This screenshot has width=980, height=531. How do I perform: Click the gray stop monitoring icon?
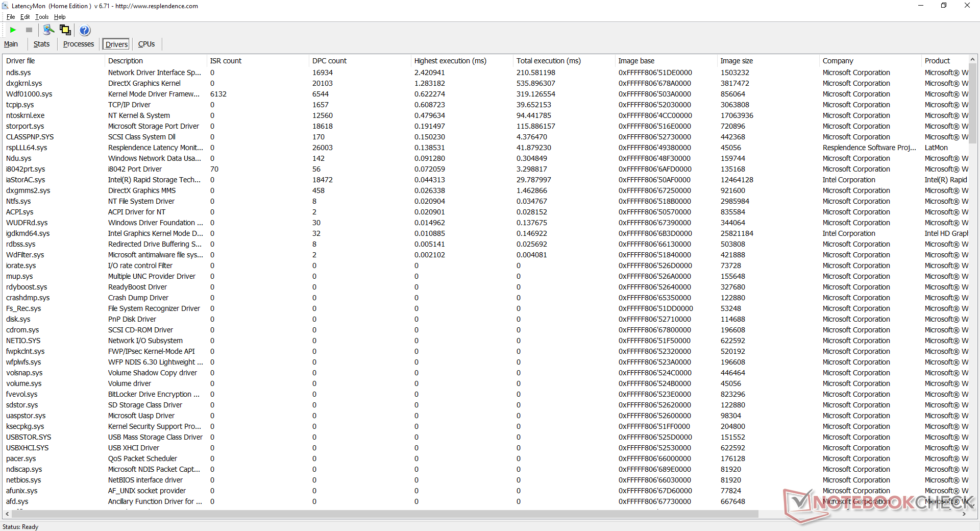coord(29,30)
